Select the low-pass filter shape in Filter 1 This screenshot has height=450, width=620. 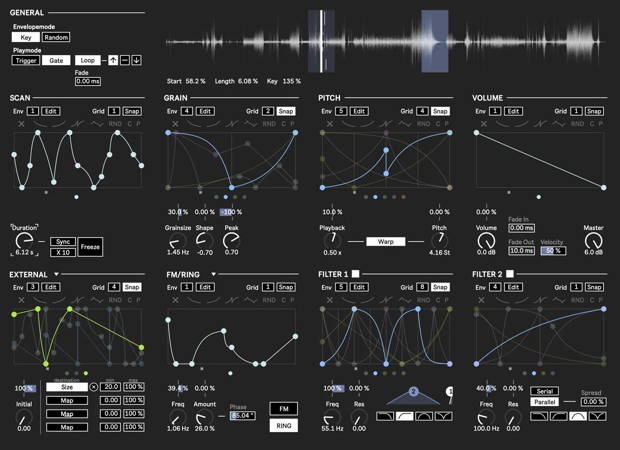(384, 415)
